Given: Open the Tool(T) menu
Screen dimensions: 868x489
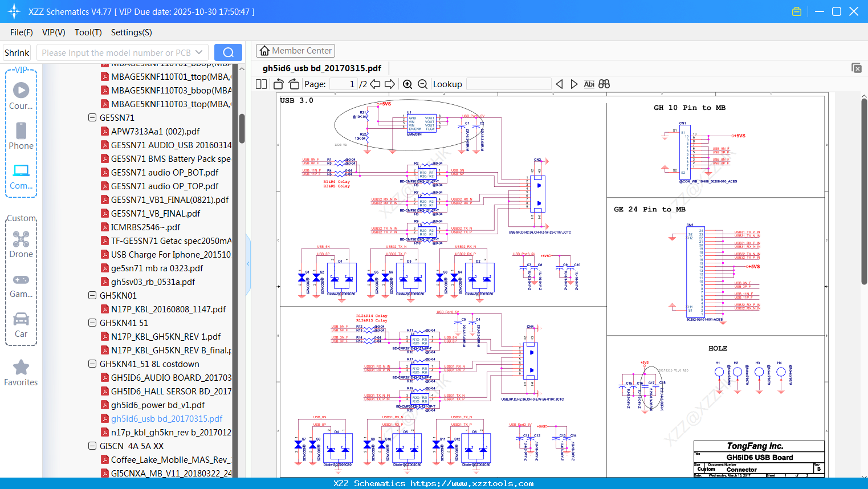Looking at the screenshot, I should click(x=88, y=32).
